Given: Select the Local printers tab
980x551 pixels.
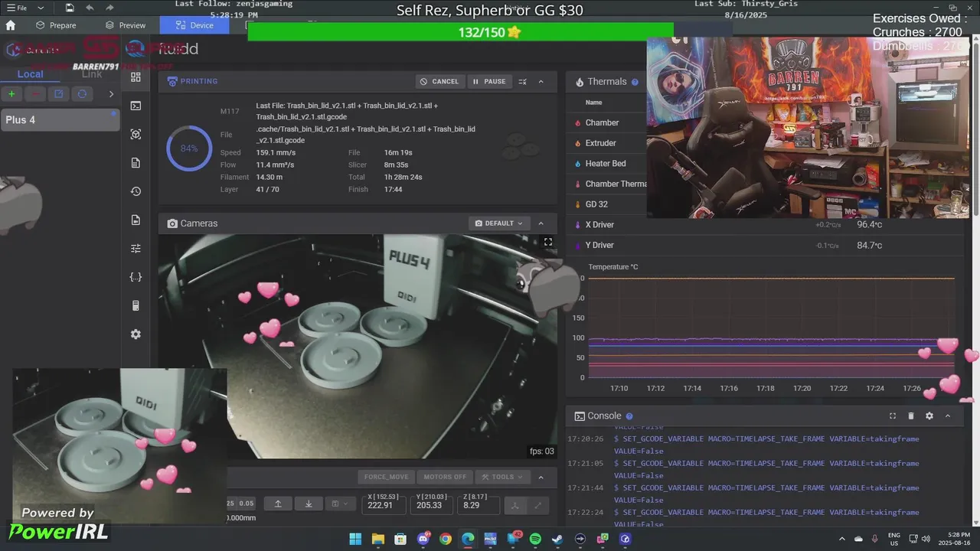Looking at the screenshot, I should click(x=31, y=74).
